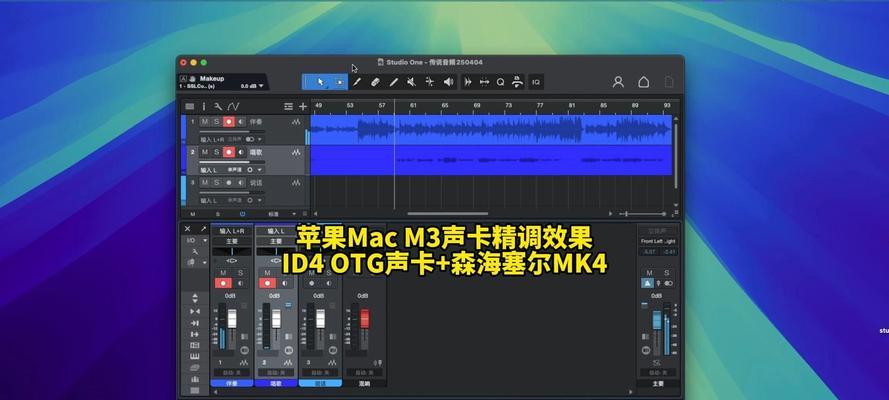The height and width of the screenshot is (400, 889).
Task: Select the Arrow tool in toolbar
Action: click(321, 82)
